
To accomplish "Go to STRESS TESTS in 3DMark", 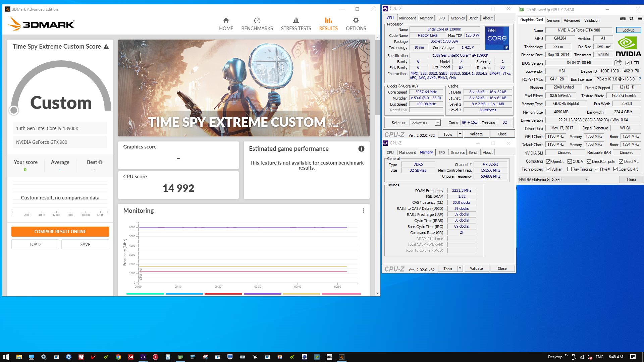I will pyautogui.click(x=296, y=24).
